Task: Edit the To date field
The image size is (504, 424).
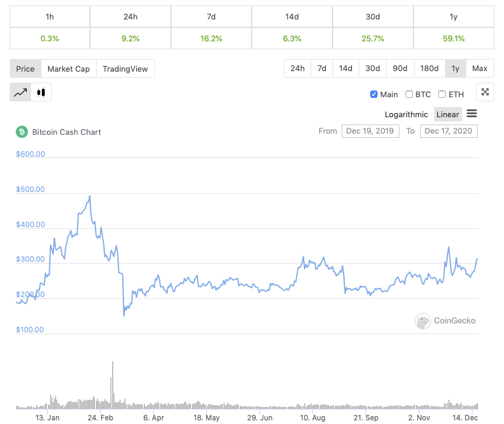Action: click(x=449, y=131)
